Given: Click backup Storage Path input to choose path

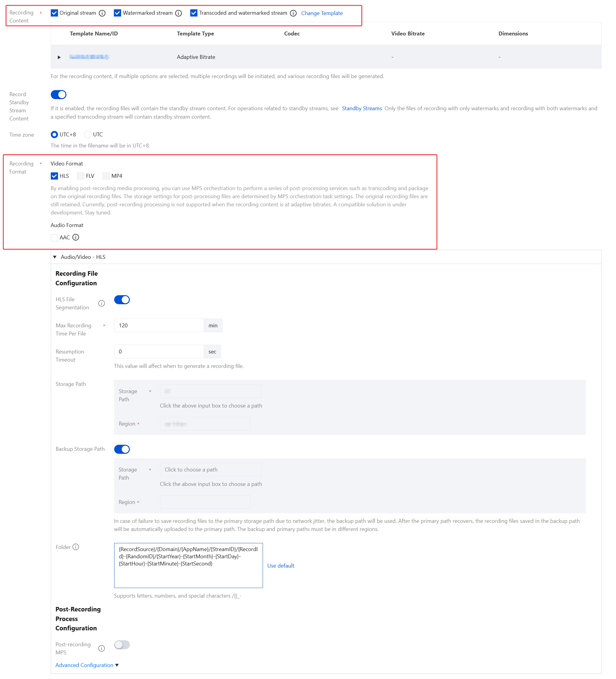Looking at the screenshot, I should tap(210, 469).
